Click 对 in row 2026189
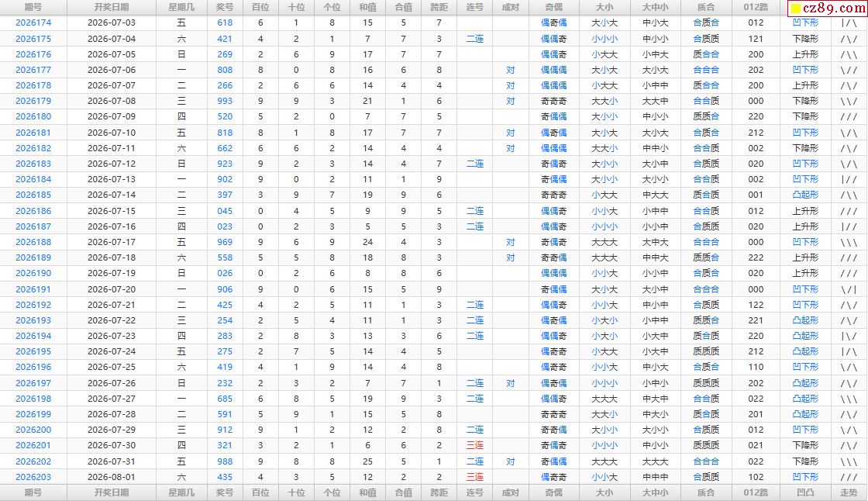 pos(511,257)
